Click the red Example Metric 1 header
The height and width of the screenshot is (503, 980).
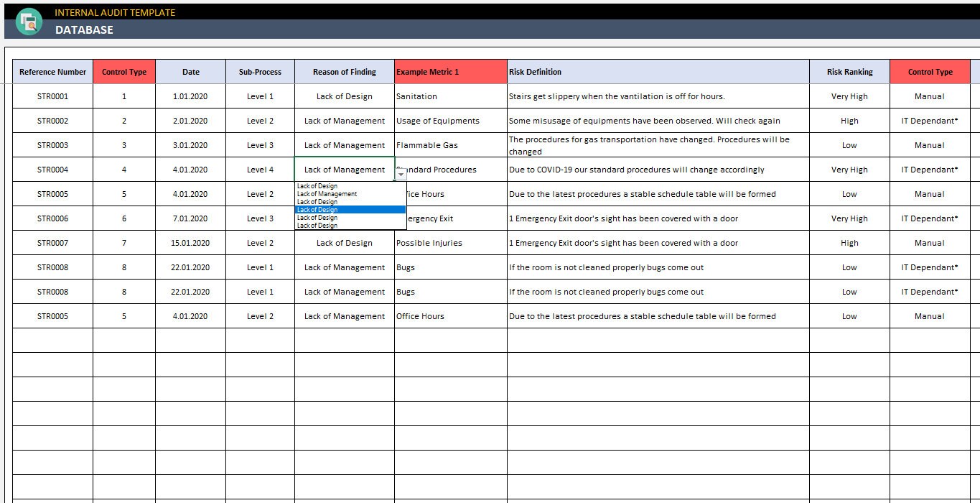coord(451,72)
